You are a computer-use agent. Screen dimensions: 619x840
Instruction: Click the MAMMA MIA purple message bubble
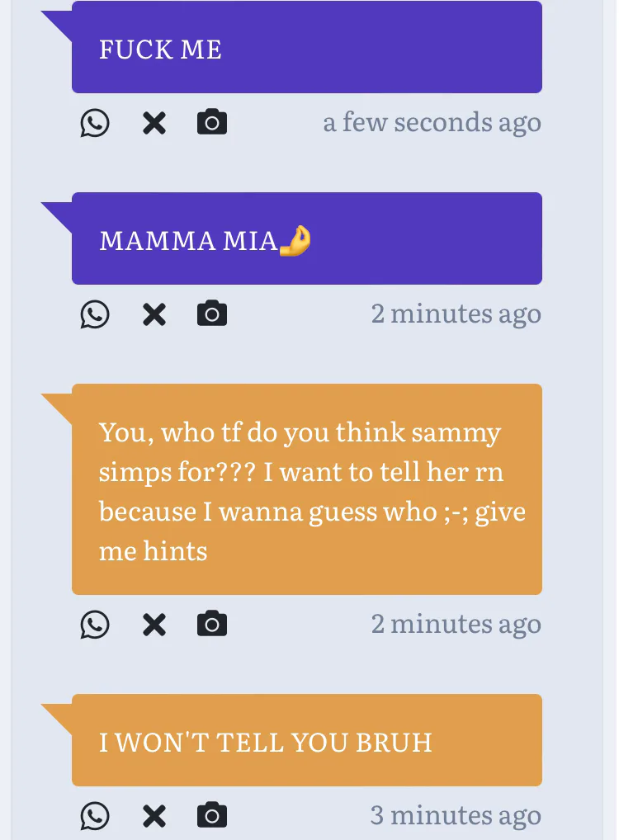pos(307,239)
